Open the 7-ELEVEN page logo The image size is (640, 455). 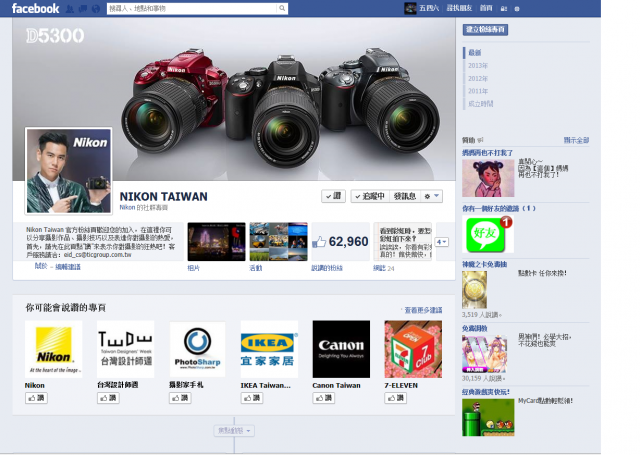pos(413,349)
